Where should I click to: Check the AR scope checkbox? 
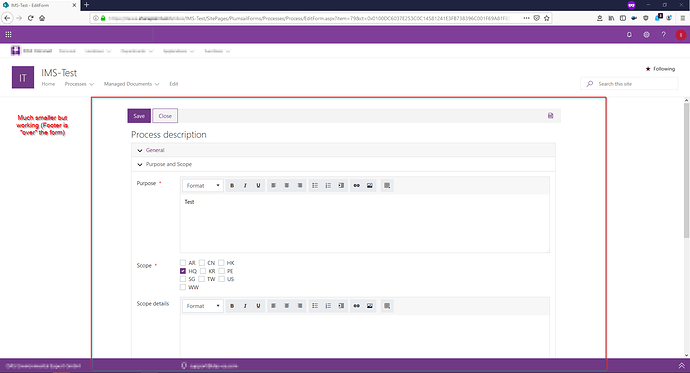183,263
